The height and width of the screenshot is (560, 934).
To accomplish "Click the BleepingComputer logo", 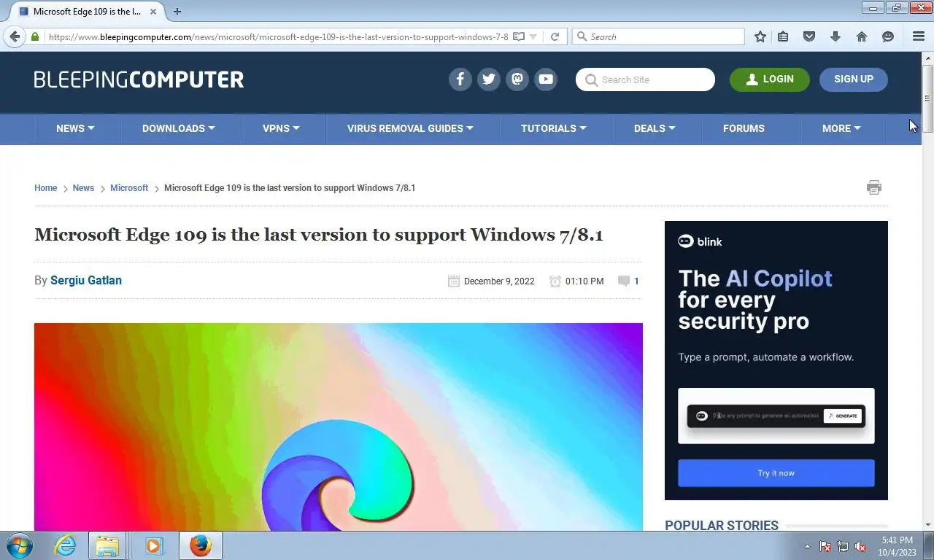I will 139,79.
